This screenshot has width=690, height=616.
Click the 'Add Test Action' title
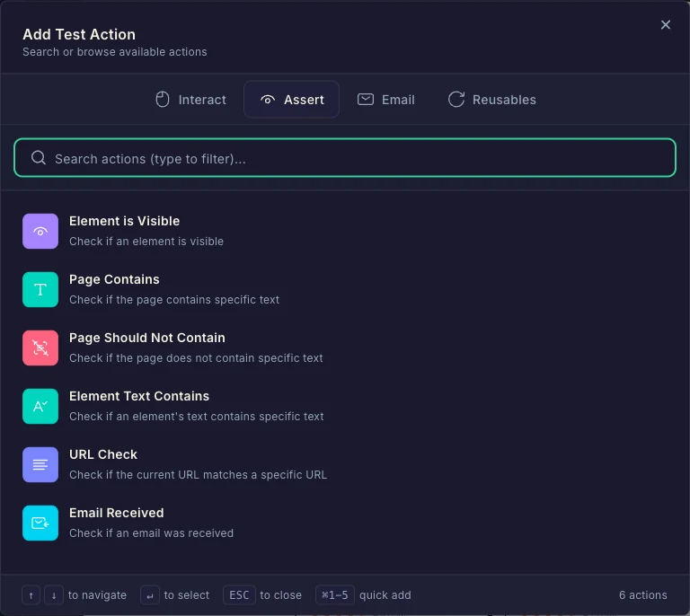pos(79,34)
